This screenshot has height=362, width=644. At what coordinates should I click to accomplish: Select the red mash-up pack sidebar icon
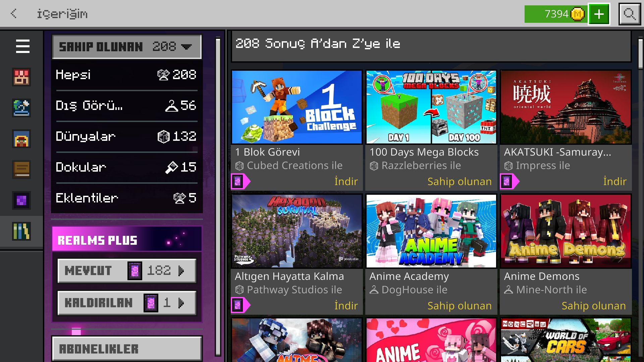pyautogui.click(x=21, y=77)
